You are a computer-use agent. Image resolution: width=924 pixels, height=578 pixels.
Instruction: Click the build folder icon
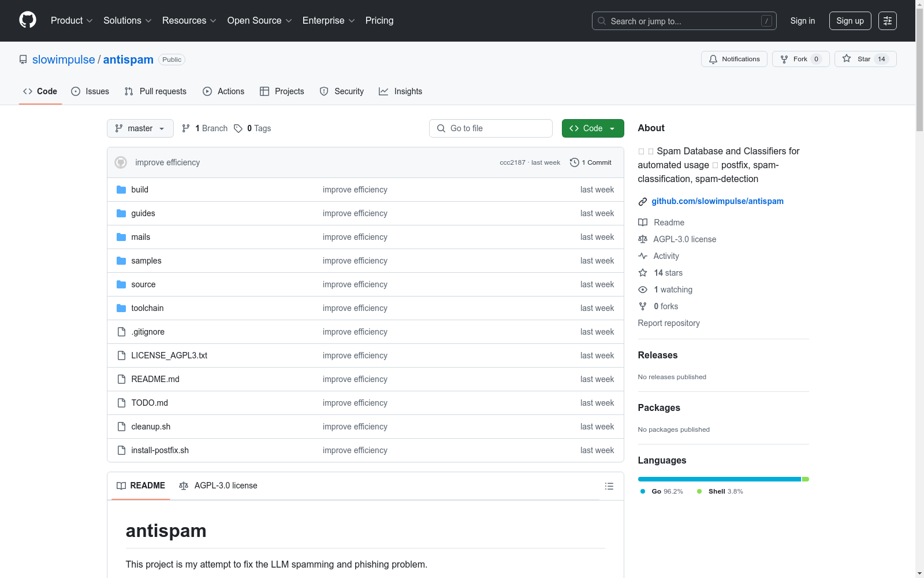point(121,190)
